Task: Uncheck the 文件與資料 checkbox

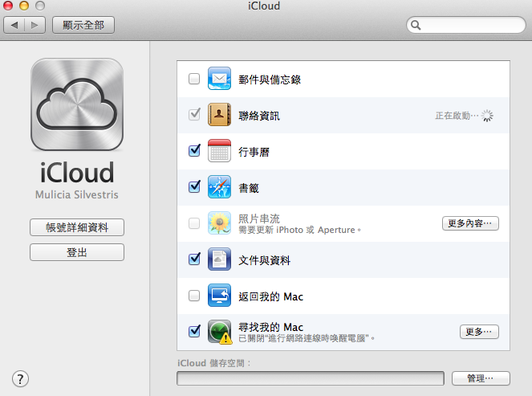Action: tap(194, 259)
